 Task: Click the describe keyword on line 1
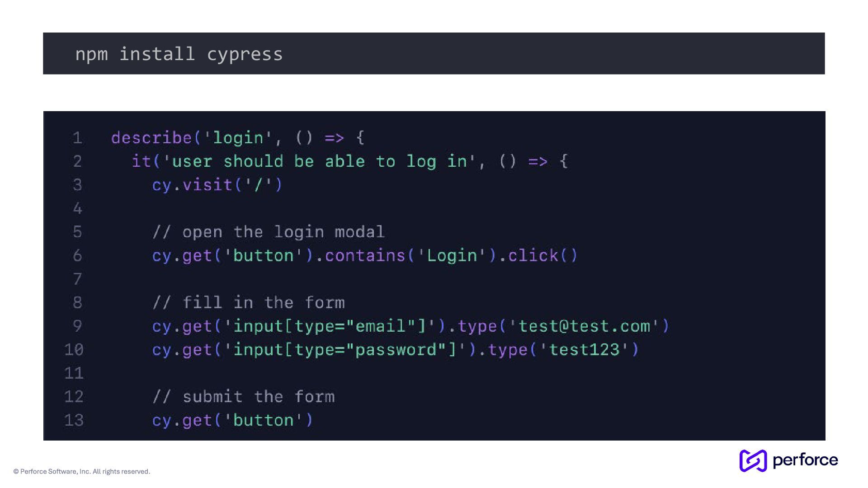tap(151, 138)
